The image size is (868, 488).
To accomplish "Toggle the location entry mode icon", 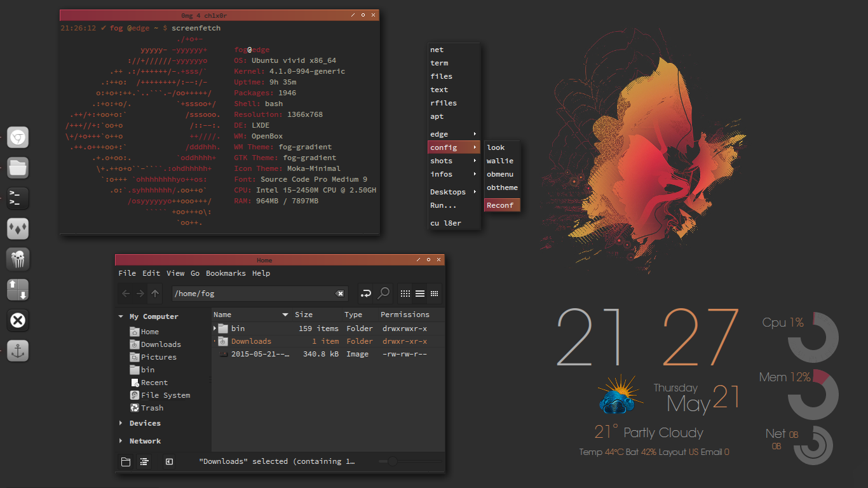I will click(x=366, y=294).
